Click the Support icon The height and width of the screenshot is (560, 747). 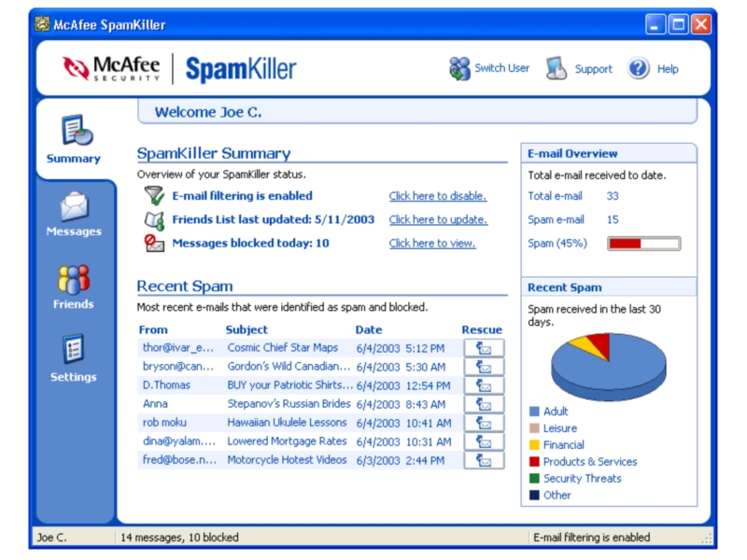[556, 68]
